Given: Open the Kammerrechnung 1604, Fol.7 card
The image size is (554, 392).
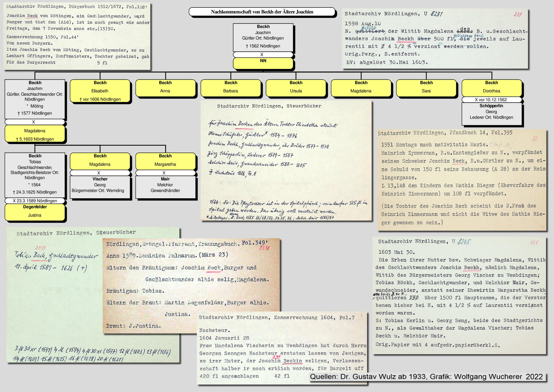Looking at the screenshot, I should point(283,348).
